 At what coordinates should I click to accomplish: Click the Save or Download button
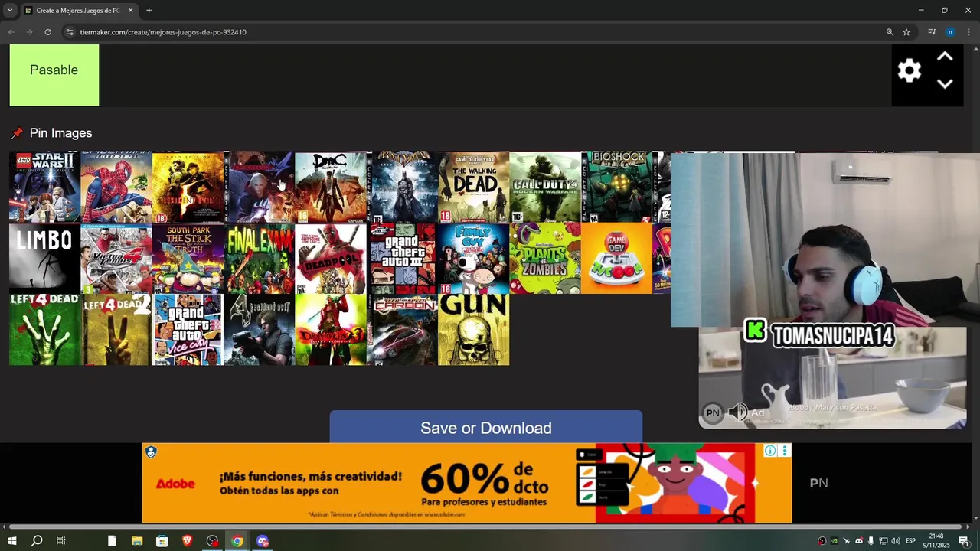(x=486, y=427)
